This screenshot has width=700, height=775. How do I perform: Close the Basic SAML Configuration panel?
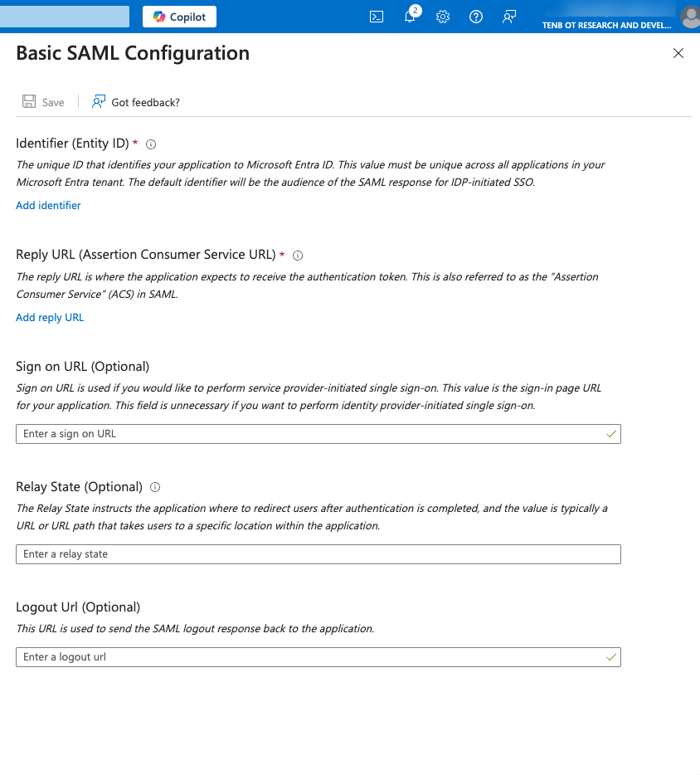(678, 53)
